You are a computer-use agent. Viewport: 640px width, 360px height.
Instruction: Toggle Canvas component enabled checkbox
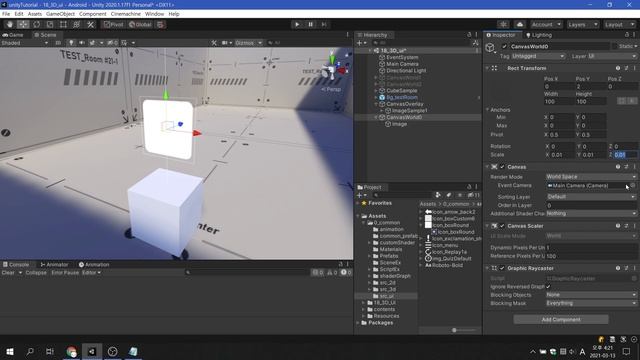pyautogui.click(x=502, y=167)
